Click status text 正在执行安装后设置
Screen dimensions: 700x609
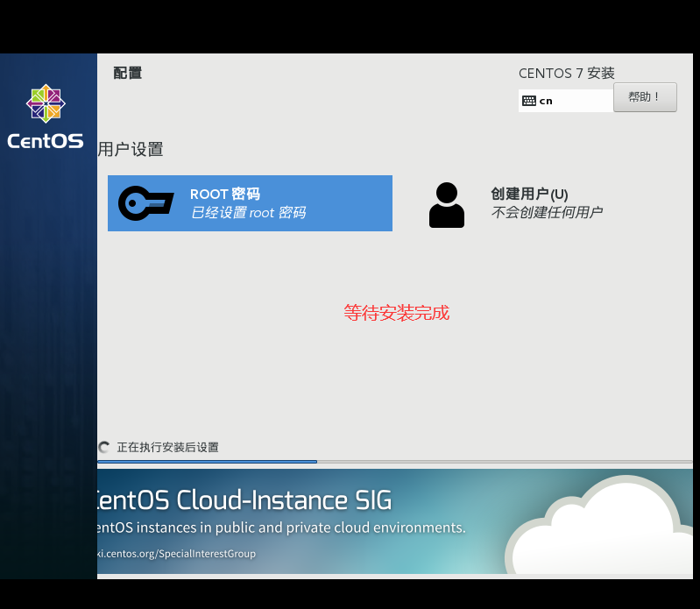tap(168, 448)
